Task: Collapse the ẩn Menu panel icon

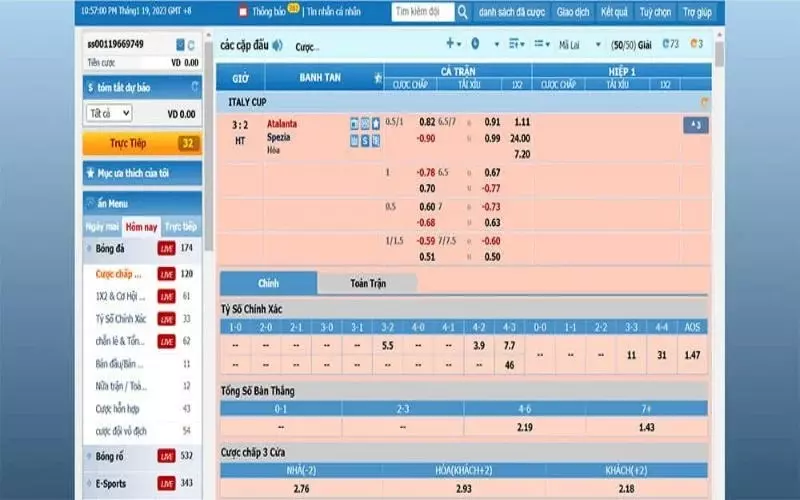Action: click(x=90, y=203)
